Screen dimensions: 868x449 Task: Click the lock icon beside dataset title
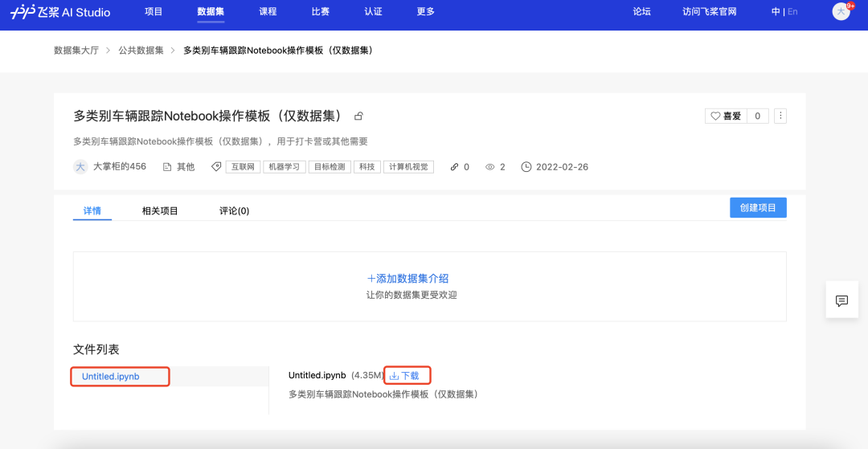[358, 116]
